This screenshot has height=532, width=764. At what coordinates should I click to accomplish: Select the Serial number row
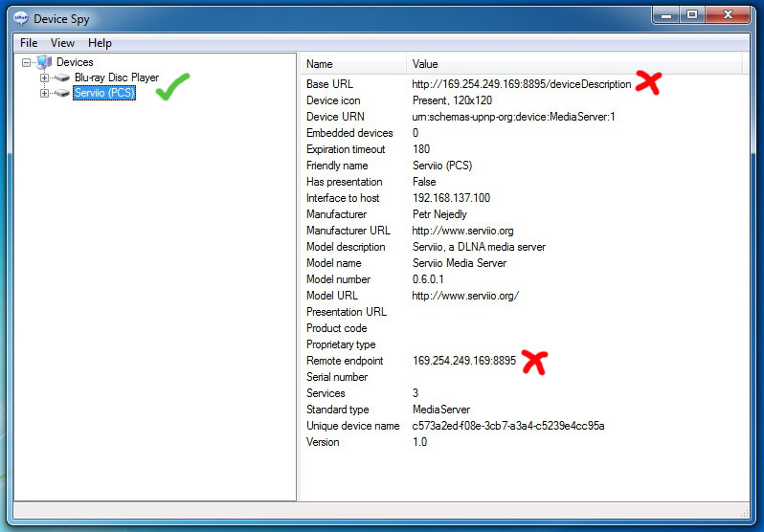(337, 377)
